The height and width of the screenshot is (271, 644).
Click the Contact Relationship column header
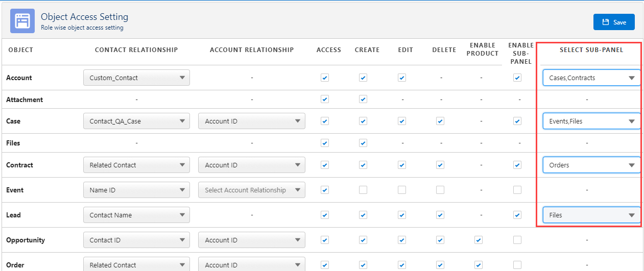coord(136,50)
